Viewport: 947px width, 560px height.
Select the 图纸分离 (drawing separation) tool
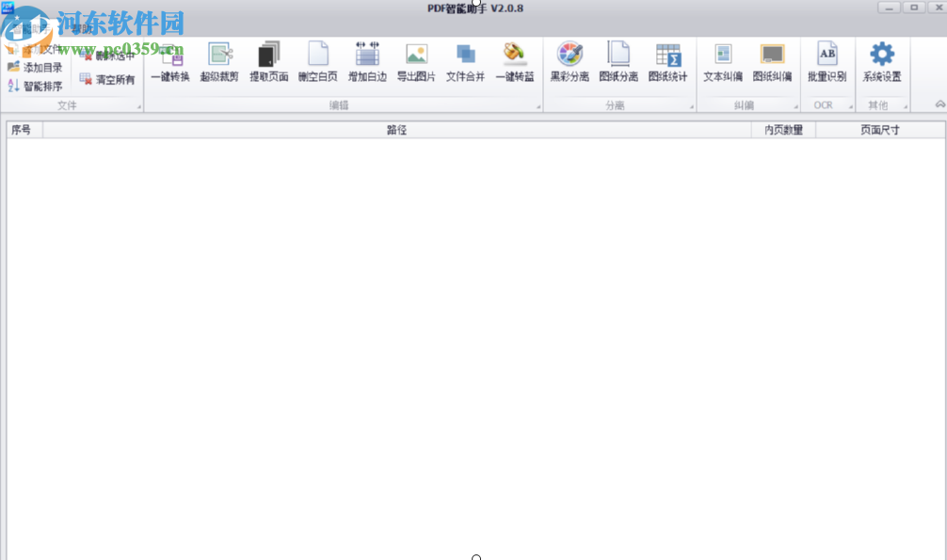tap(618, 62)
